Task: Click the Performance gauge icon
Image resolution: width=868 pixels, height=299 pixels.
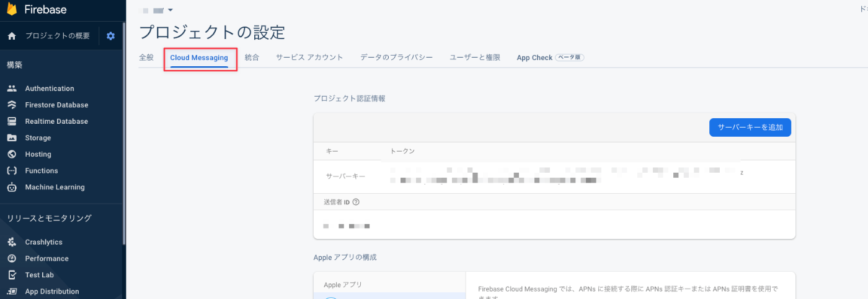Action: point(12,259)
